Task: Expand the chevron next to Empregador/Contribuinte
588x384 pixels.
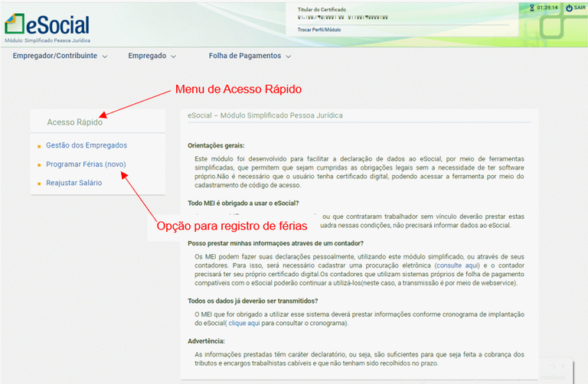Action: pyautogui.click(x=105, y=57)
